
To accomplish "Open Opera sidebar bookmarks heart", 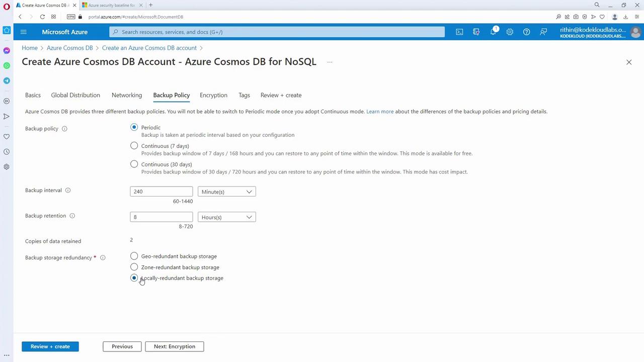I will pos(7,137).
